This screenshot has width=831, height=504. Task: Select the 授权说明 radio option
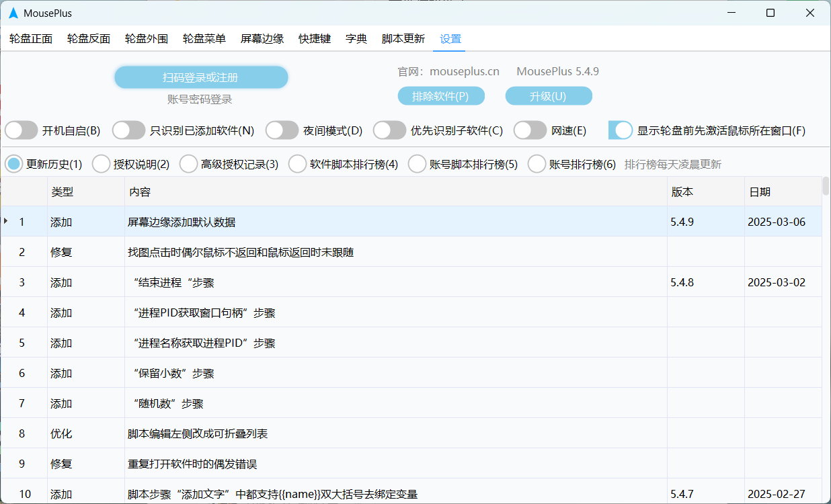[101, 164]
